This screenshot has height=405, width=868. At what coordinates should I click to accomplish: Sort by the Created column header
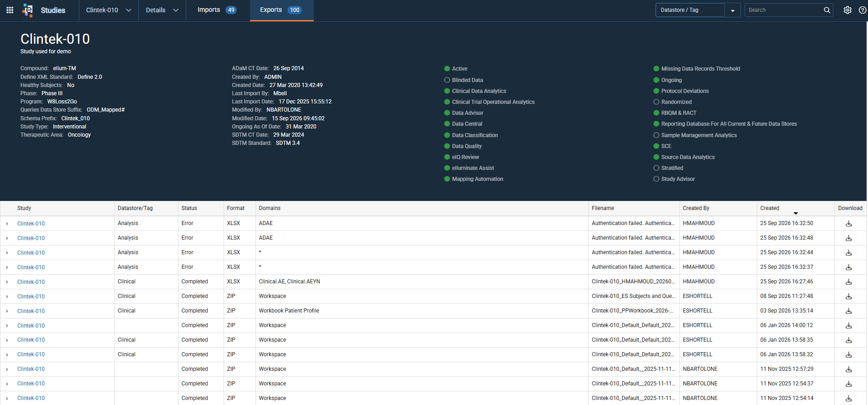[769, 208]
